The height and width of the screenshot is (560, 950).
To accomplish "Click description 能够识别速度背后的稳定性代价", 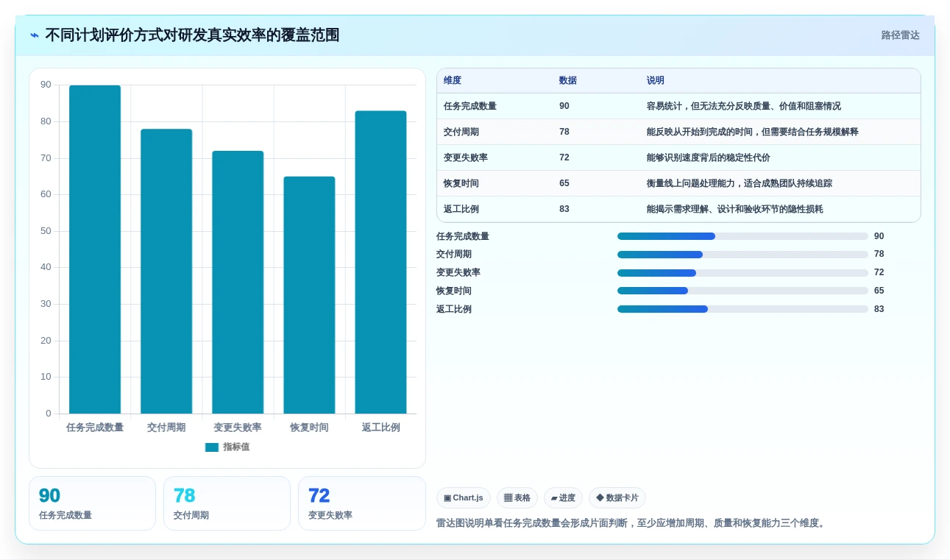I will click(x=709, y=157).
